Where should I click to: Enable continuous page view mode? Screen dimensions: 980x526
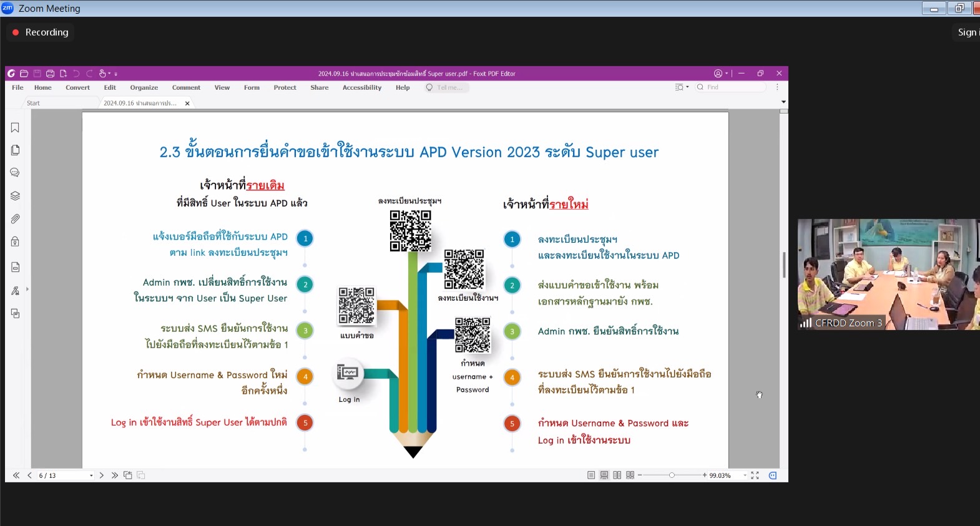(604, 475)
